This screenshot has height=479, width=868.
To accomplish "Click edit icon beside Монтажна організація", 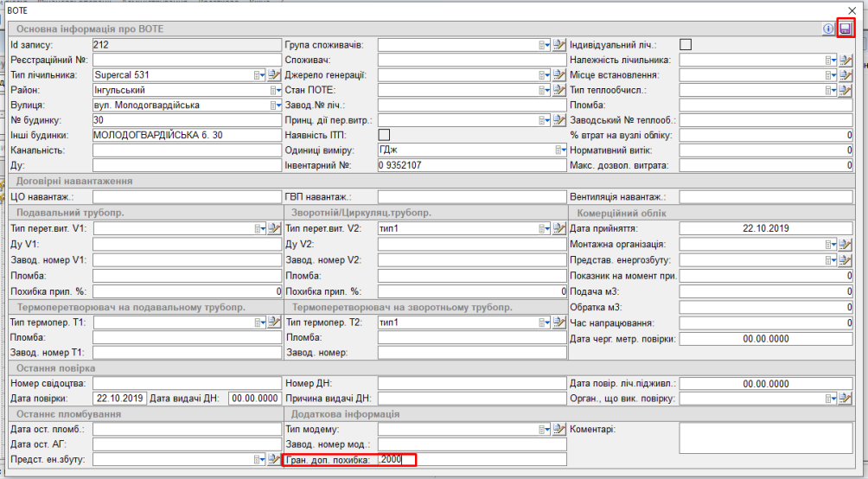I will (846, 245).
